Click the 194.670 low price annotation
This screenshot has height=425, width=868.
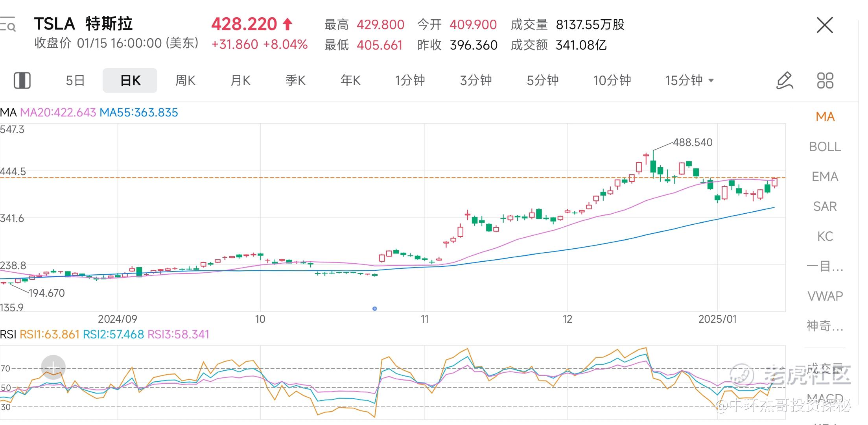click(47, 293)
